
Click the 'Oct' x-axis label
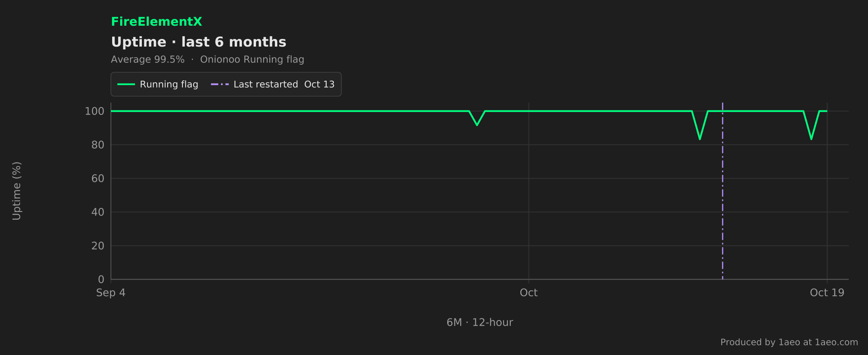pyautogui.click(x=528, y=293)
